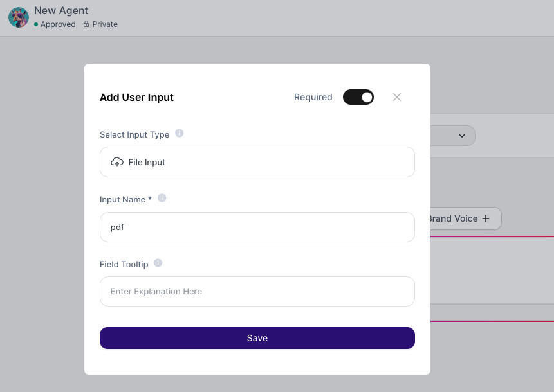Click the info icon next to Select Input Type
This screenshot has height=392, width=554.
click(179, 133)
